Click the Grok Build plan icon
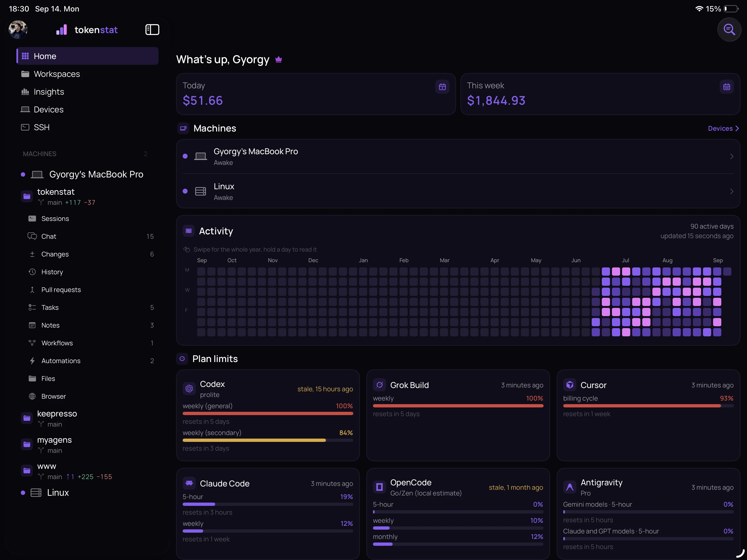This screenshot has height=560, width=747. (379, 385)
